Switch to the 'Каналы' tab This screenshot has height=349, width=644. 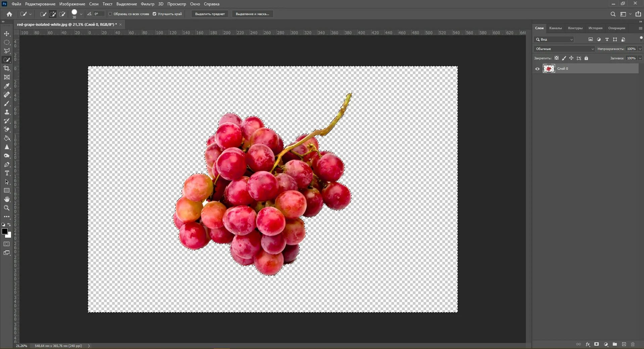[x=555, y=28]
